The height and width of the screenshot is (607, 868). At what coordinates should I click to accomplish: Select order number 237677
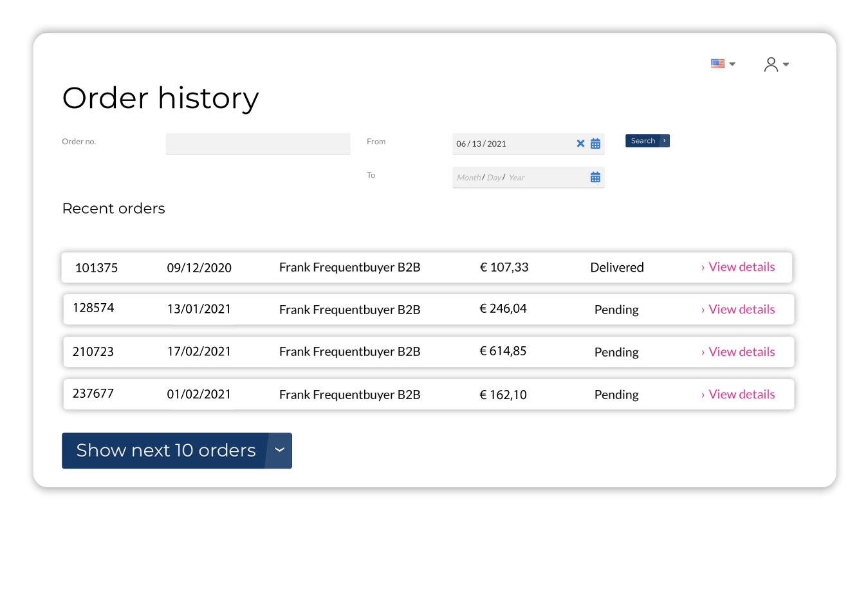point(93,393)
